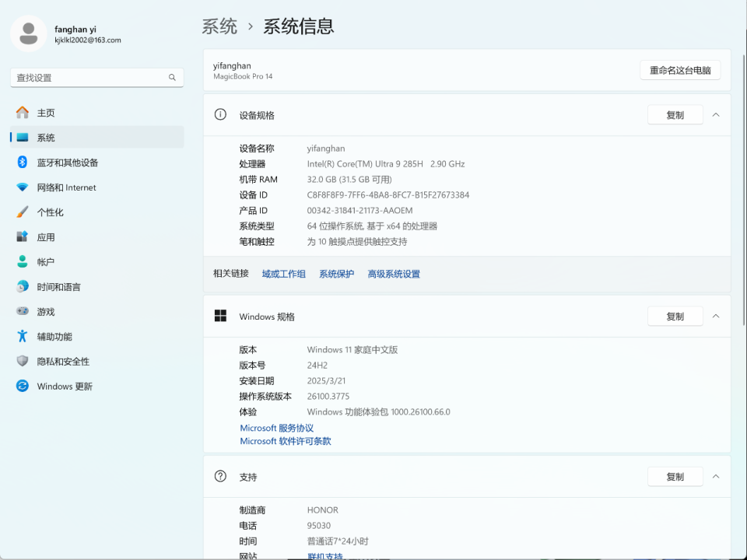
Task: Go to 时间和语言 settings
Action: pos(96,287)
